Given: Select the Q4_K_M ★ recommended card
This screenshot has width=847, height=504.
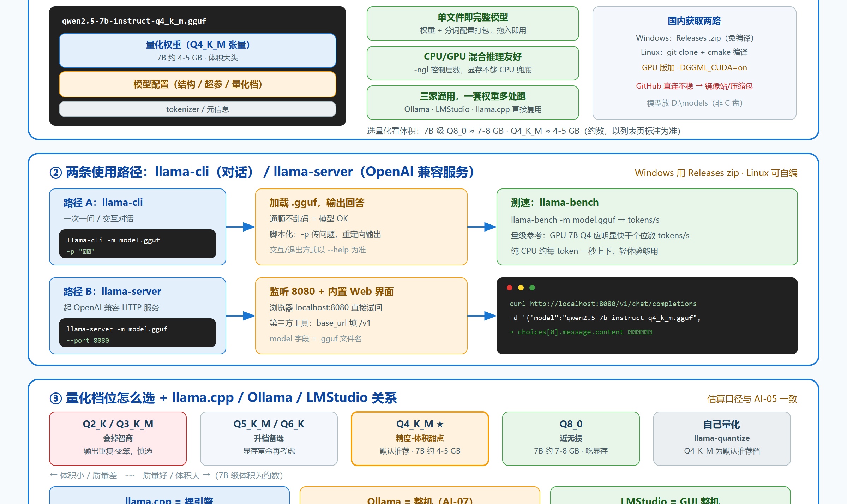Looking at the screenshot, I should coord(420,439).
